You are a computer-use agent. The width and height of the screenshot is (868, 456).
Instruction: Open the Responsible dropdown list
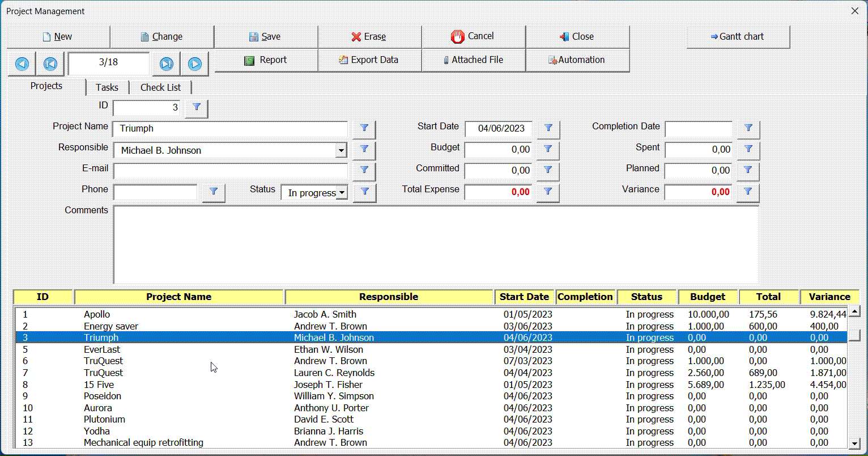click(x=341, y=151)
